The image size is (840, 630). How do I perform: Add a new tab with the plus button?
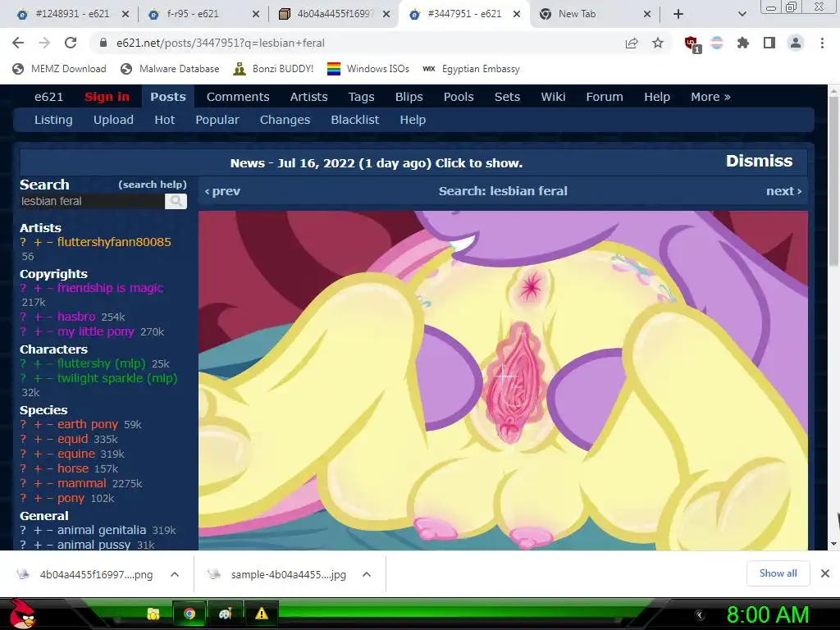point(678,14)
